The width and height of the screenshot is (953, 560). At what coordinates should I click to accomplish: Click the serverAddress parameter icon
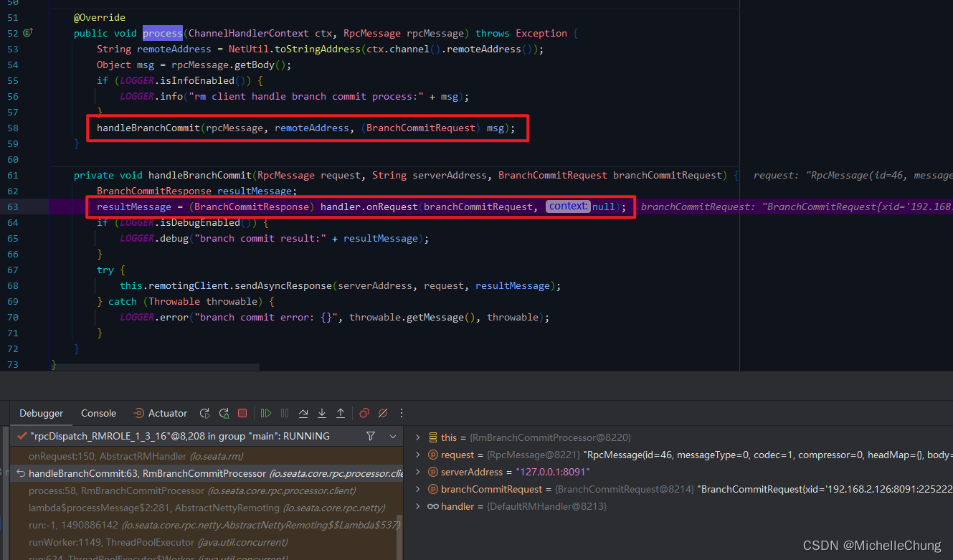pos(432,472)
